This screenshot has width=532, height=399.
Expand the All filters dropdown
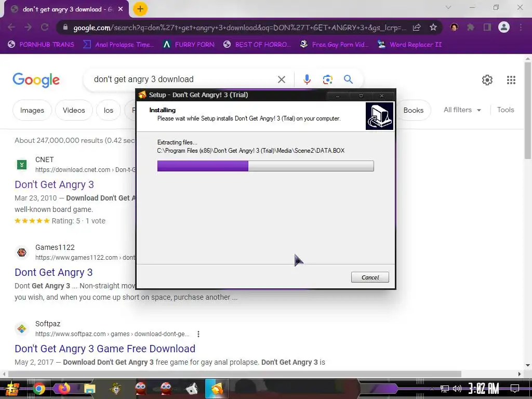pyautogui.click(x=462, y=110)
